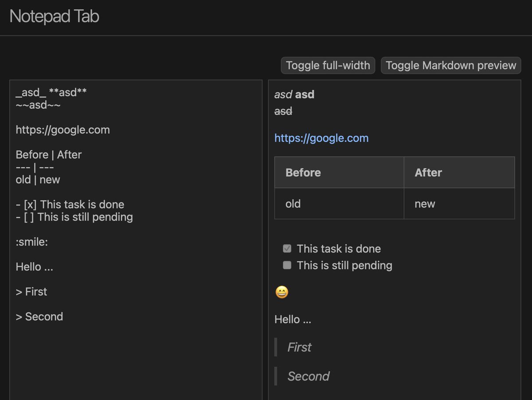The image size is (532, 400).
Task: Click the italic 'asd' text in preview
Action: pyautogui.click(x=283, y=94)
